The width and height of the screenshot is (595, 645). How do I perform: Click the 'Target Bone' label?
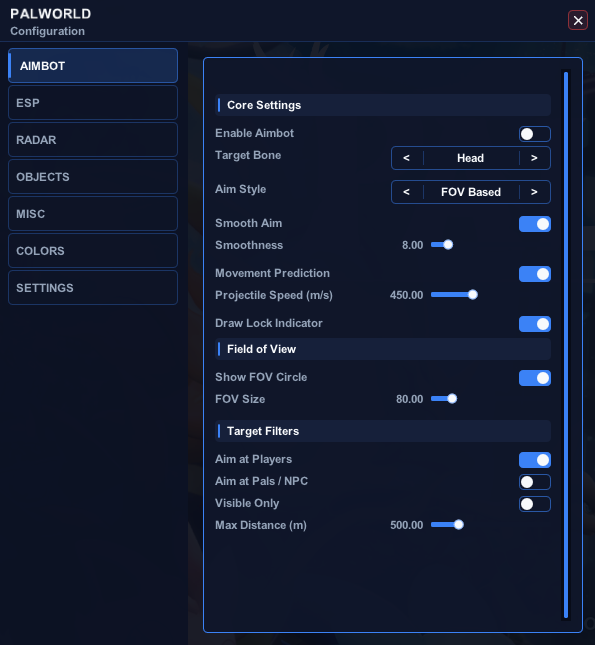click(248, 155)
